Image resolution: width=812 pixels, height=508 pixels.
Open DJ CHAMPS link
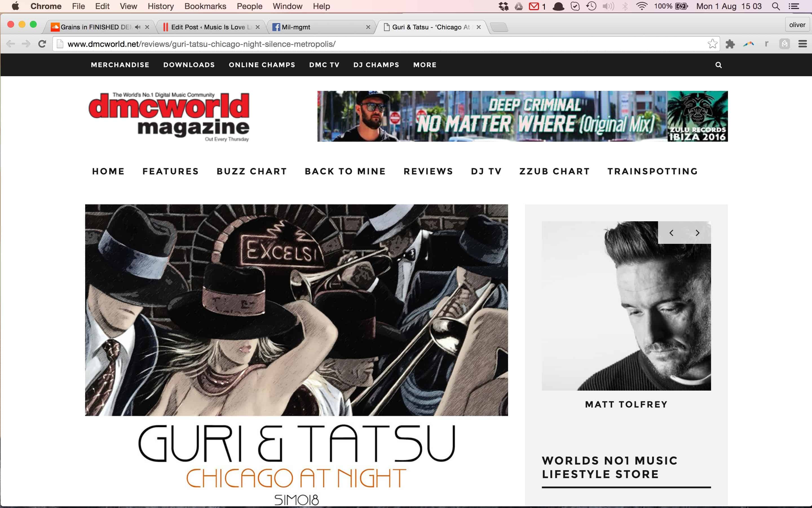coord(376,65)
